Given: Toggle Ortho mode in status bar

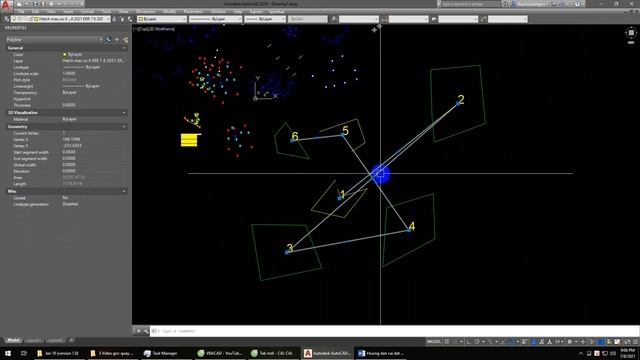Looking at the screenshot, I should tap(469, 342).
